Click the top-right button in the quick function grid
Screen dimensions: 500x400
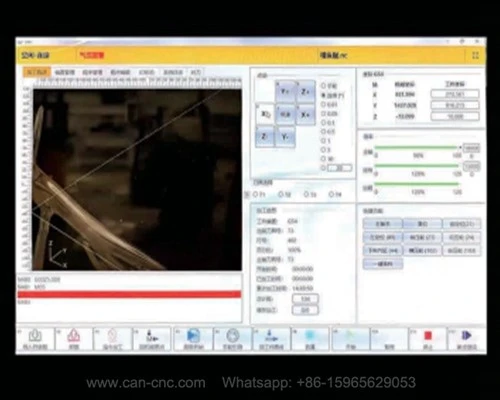[x=462, y=224]
